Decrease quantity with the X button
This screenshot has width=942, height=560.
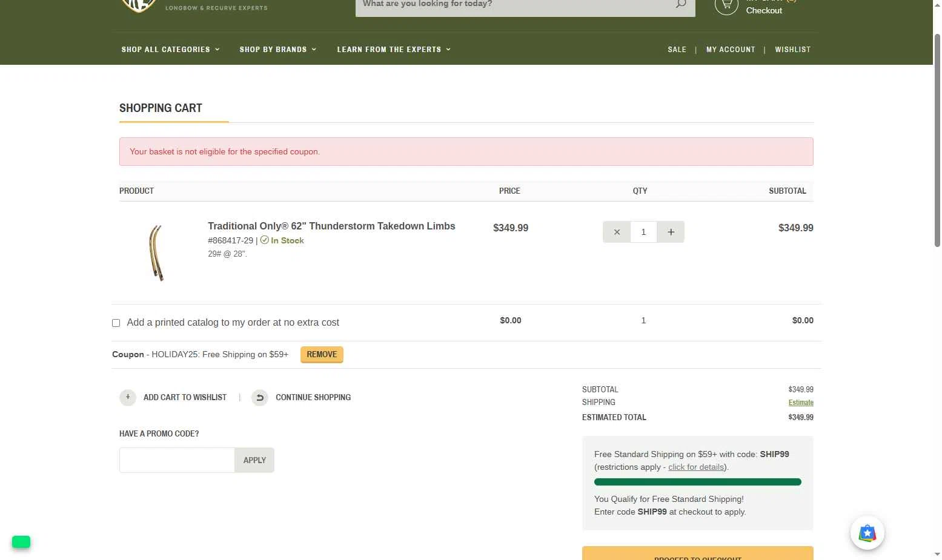pyautogui.click(x=617, y=232)
